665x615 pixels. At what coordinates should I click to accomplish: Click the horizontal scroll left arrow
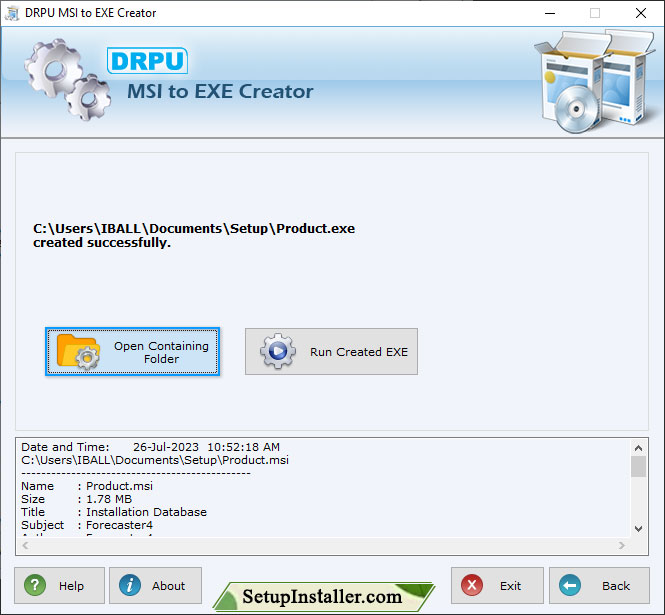[25, 545]
